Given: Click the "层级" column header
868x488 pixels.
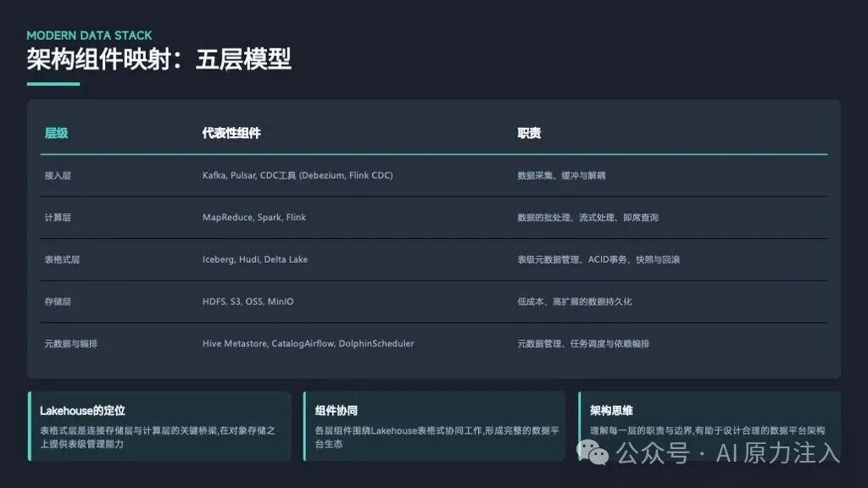Looking at the screenshot, I should [x=57, y=133].
